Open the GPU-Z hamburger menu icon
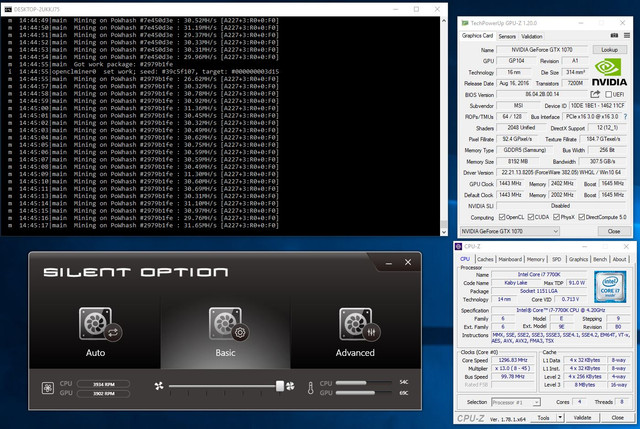This screenshot has height=429, width=640. click(627, 36)
